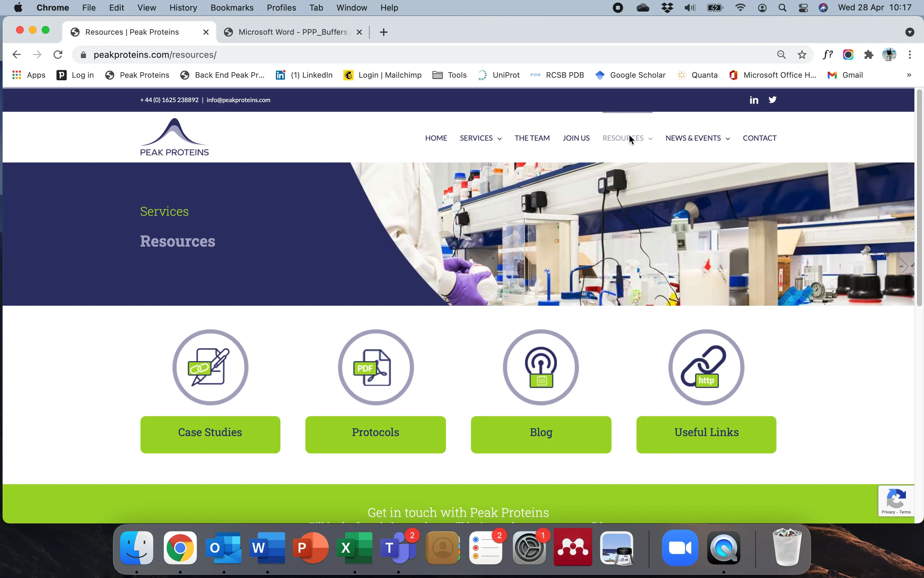The image size is (924, 578).
Task: Open the Chrome History menu
Action: pos(183,8)
